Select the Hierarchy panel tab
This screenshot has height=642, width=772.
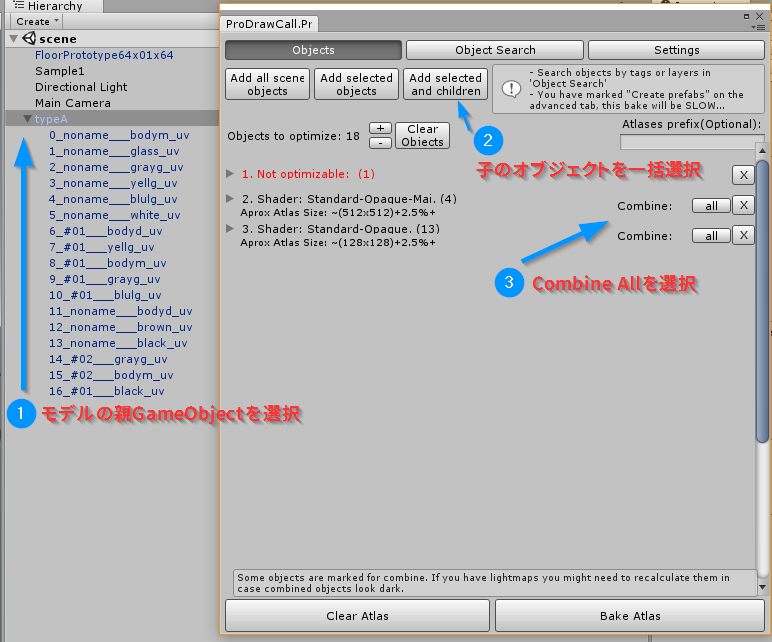54,6
